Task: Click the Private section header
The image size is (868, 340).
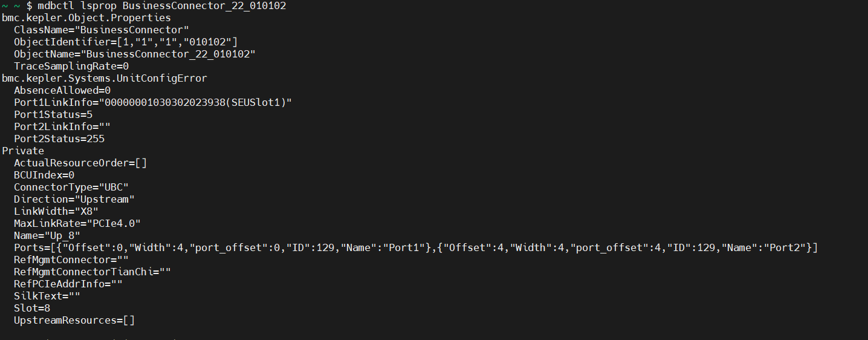Action: coord(23,151)
